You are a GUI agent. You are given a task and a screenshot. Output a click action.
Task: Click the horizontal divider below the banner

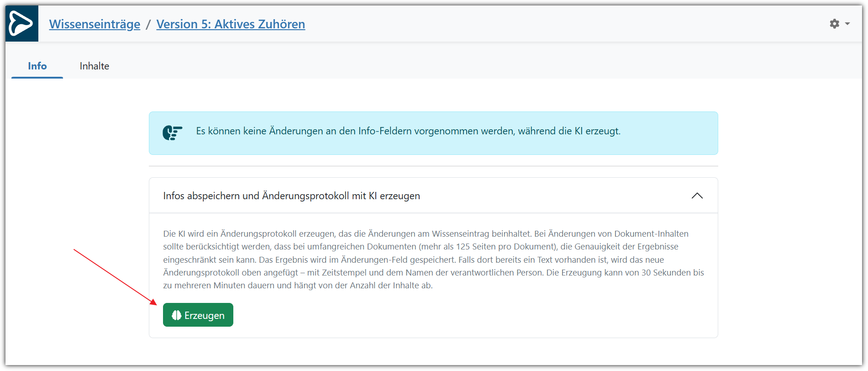click(433, 166)
